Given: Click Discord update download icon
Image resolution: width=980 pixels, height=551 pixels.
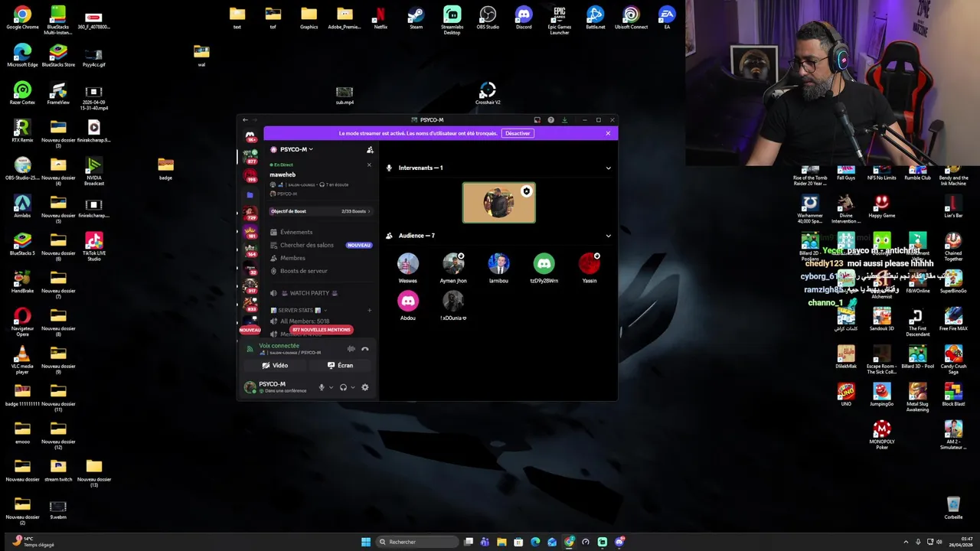Looking at the screenshot, I should [564, 120].
